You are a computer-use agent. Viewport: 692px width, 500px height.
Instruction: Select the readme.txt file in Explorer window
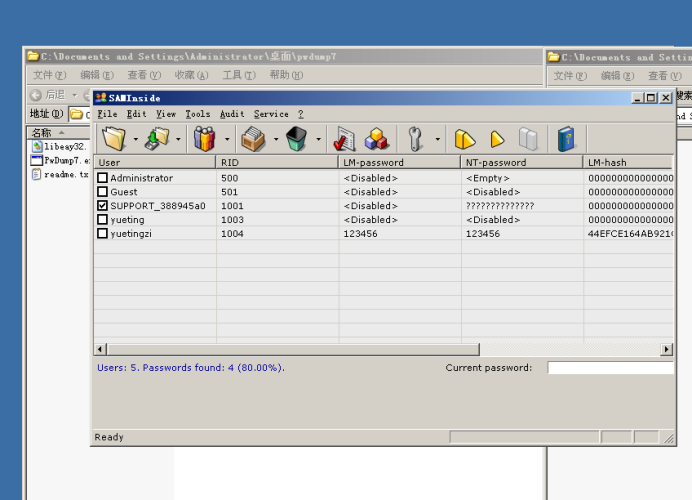tap(60, 174)
